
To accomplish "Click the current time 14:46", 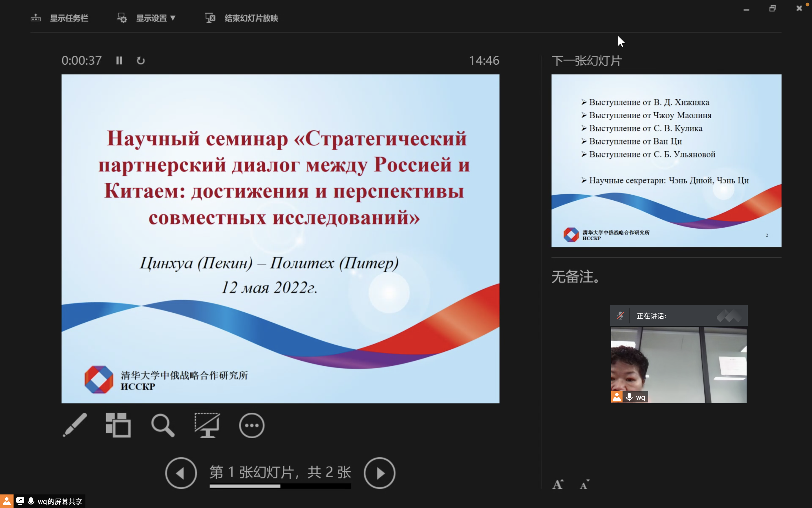I will tap(484, 60).
